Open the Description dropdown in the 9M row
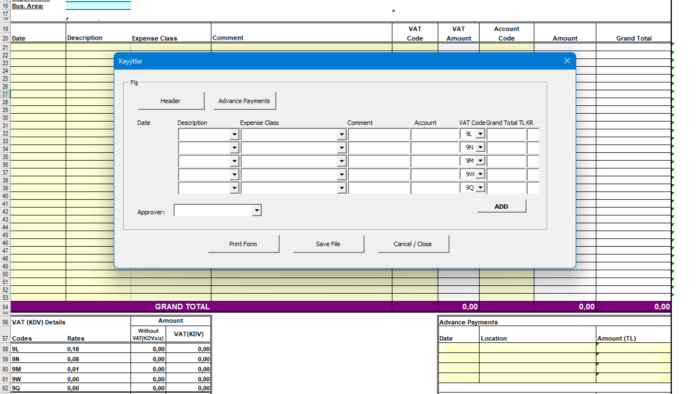The width and height of the screenshot is (700, 394). [x=234, y=161]
